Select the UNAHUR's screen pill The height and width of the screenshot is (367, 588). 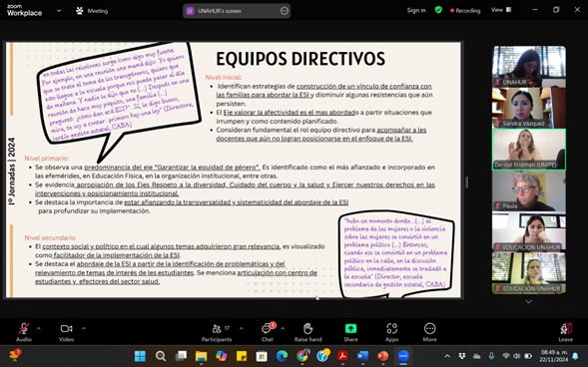(x=237, y=11)
